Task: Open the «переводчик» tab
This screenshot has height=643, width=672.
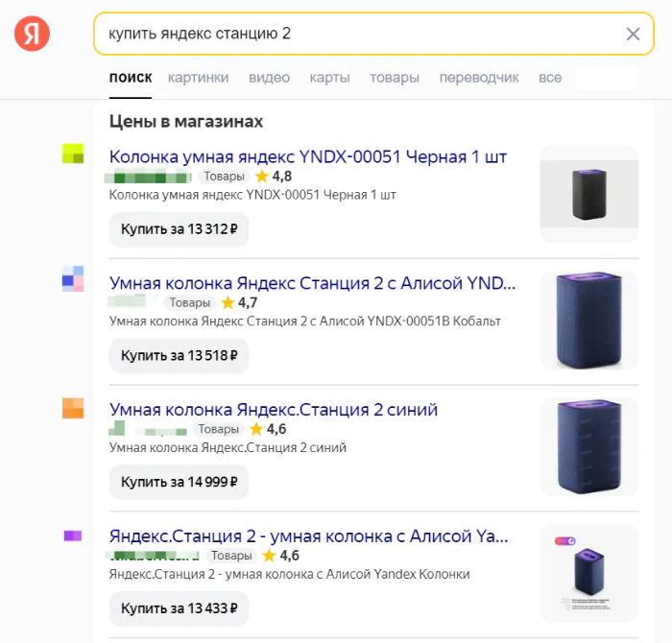Action: (x=479, y=78)
